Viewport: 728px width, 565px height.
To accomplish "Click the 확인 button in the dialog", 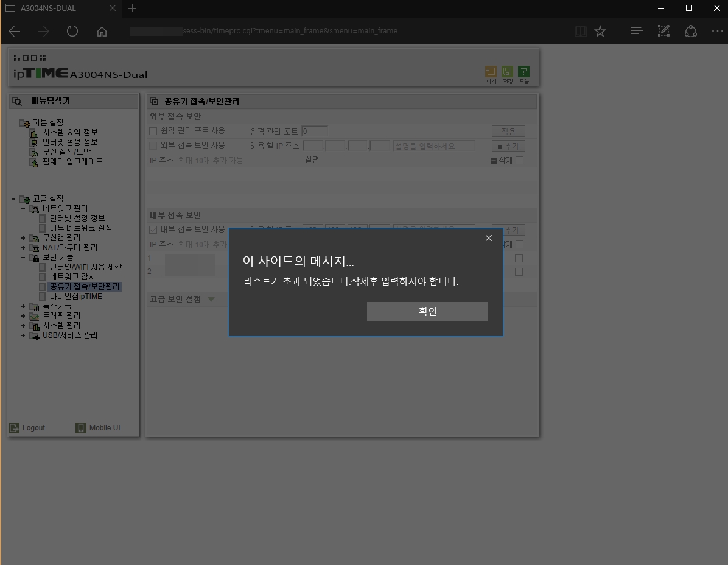I will 427,312.
